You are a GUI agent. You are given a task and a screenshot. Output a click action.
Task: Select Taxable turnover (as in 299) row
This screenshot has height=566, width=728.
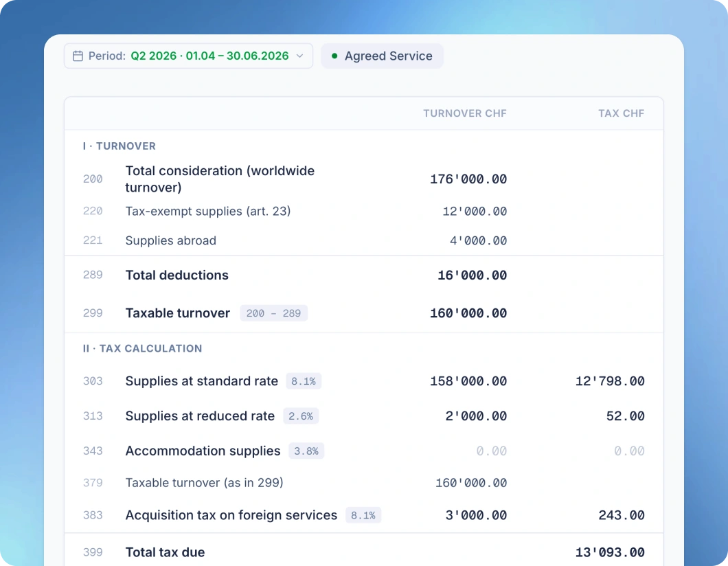pyautogui.click(x=364, y=483)
